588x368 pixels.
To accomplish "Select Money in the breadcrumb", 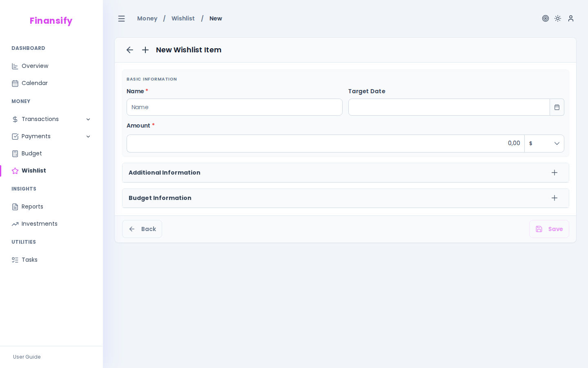I will pos(147,18).
